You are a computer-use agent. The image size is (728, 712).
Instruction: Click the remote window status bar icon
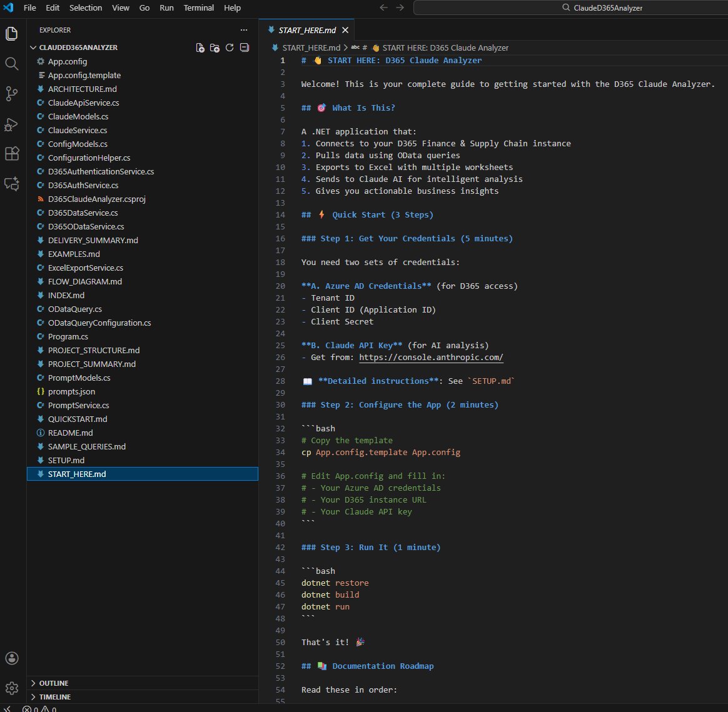point(8,709)
